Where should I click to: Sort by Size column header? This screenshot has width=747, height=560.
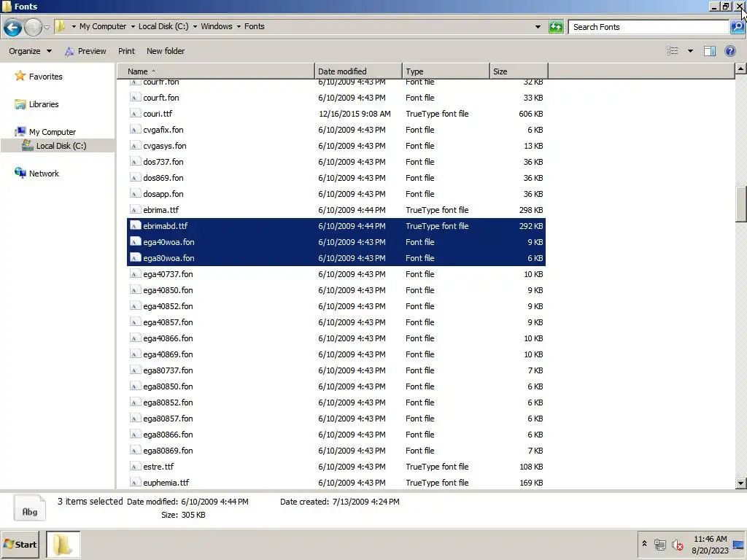click(x=519, y=71)
